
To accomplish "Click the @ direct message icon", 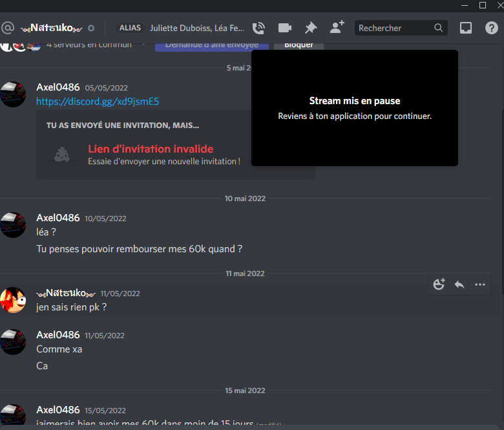I will [x=8, y=28].
